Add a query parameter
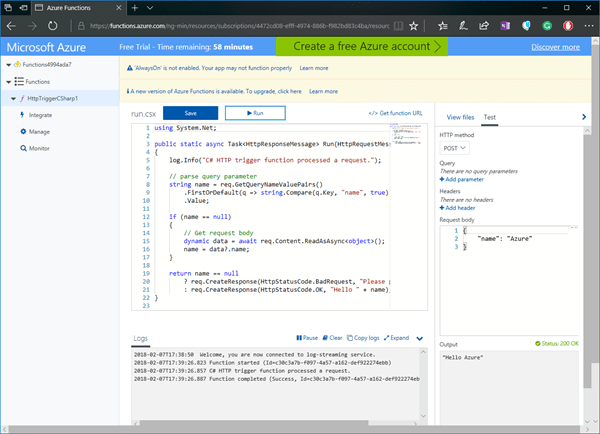Image resolution: width=600 pixels, height=434 pixels. pyautogui.click(x=463, y=181)
